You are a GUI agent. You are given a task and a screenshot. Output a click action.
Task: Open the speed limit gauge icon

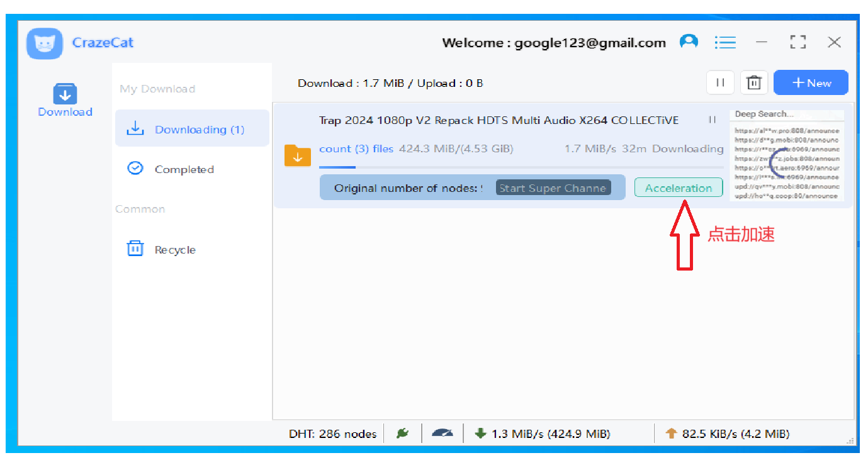pos(442,433)
